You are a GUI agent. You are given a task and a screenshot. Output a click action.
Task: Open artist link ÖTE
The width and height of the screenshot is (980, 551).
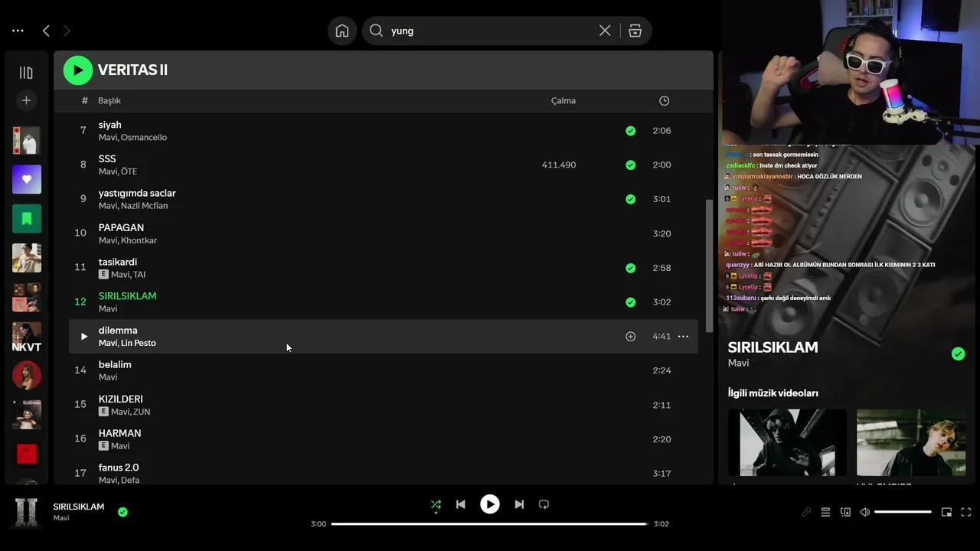point(129,172)
